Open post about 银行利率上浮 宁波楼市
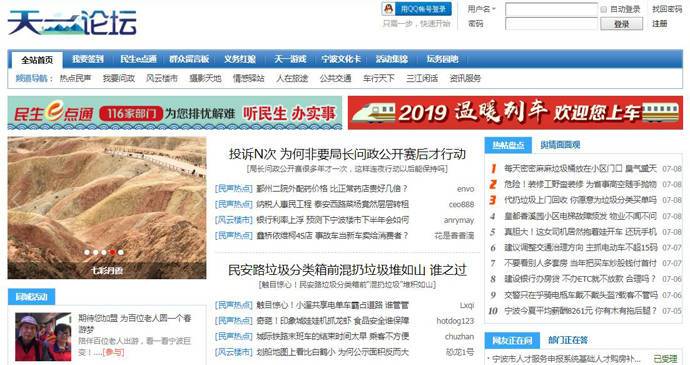The height and width of the screenshot is (365, 690). pos(333,220)
